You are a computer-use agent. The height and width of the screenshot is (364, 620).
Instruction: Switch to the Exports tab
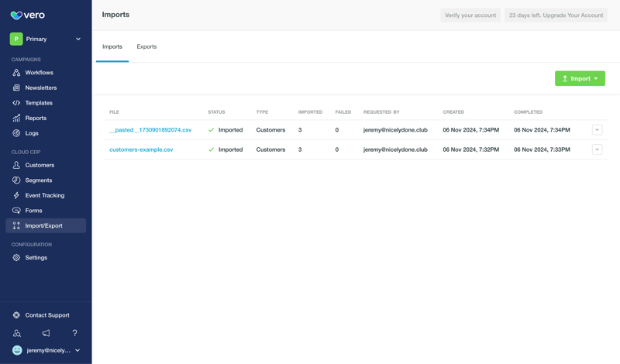pos(146,46)
